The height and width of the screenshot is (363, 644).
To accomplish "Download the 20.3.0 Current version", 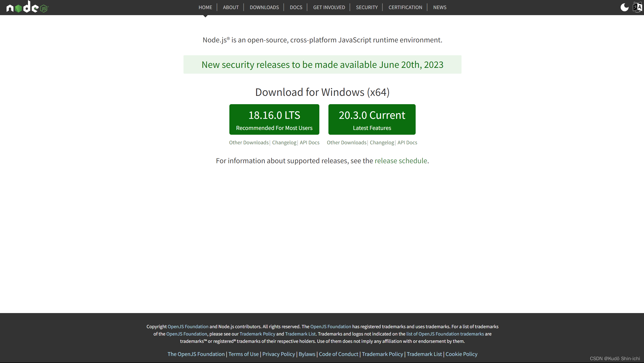I will coord(372,119).
